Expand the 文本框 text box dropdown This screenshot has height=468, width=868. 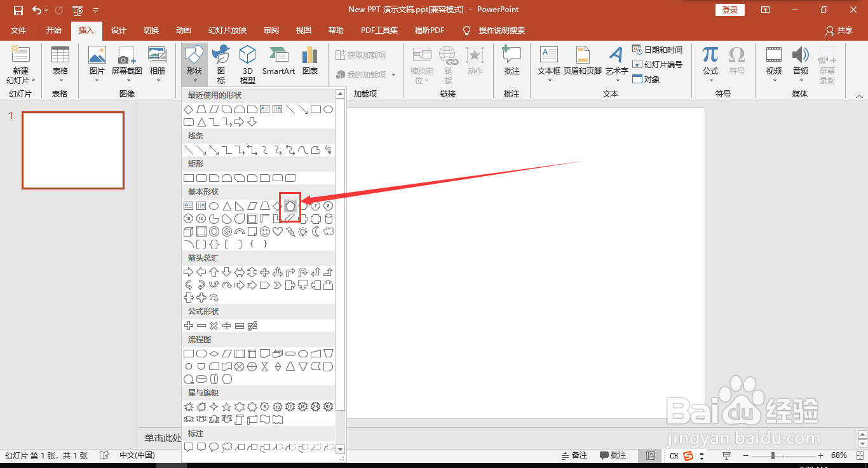pos(549,64)
